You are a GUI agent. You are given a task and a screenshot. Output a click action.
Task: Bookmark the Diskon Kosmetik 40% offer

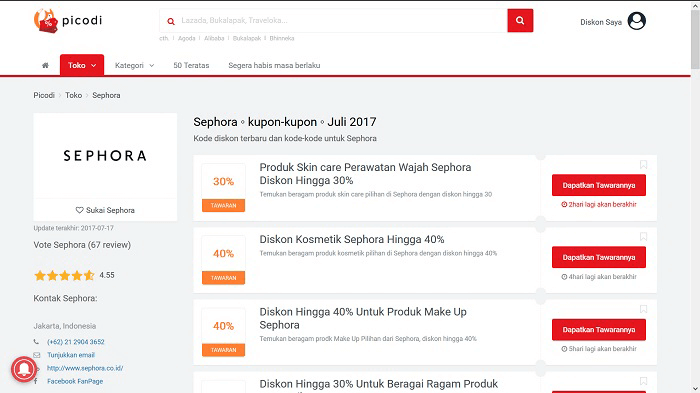point(643,237)
